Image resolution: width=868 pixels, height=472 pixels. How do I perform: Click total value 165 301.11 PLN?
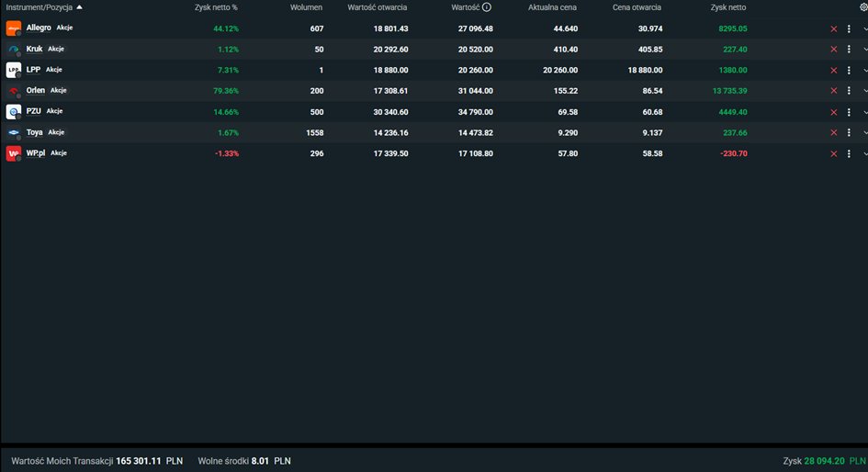point(150,461)
